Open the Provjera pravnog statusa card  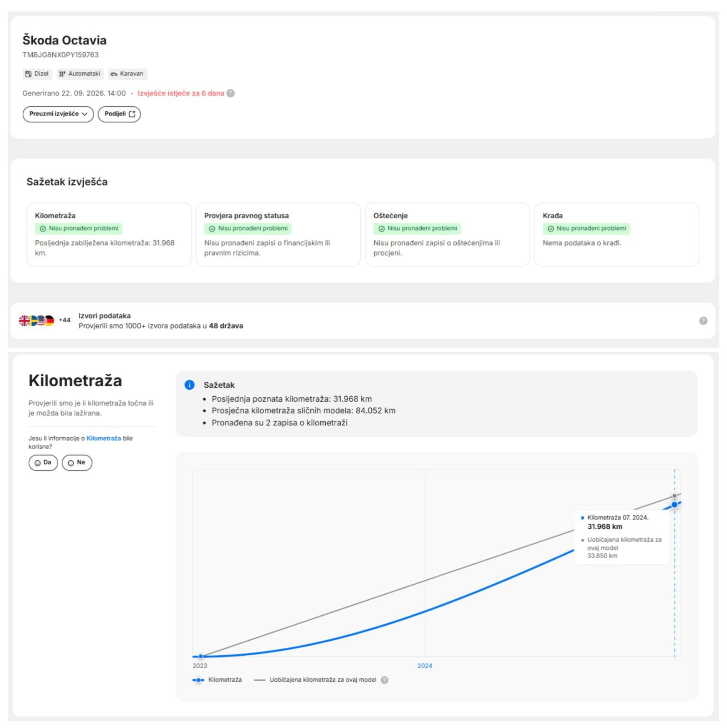278,234
